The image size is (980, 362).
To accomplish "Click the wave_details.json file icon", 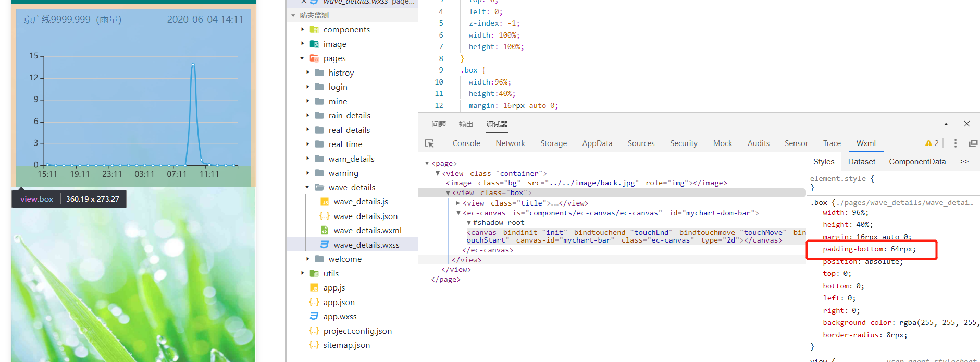I will [x=325, y=216].
